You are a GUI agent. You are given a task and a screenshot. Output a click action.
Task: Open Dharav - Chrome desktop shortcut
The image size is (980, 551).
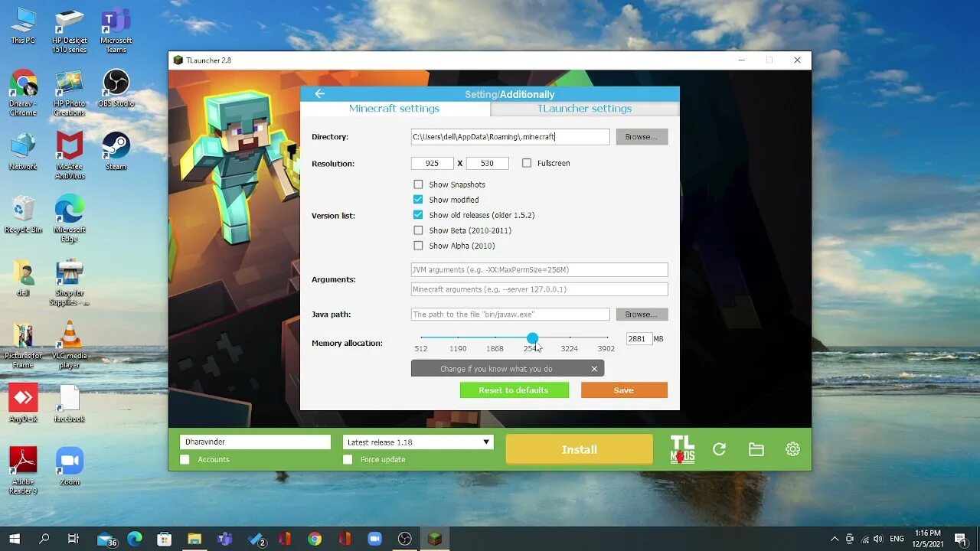pos(23,93)
